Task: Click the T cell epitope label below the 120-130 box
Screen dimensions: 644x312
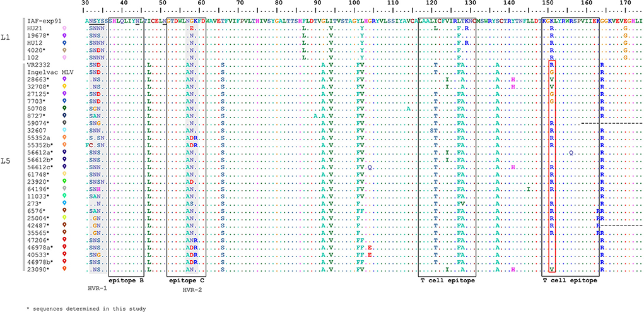Action: click(x=448, y=280)
